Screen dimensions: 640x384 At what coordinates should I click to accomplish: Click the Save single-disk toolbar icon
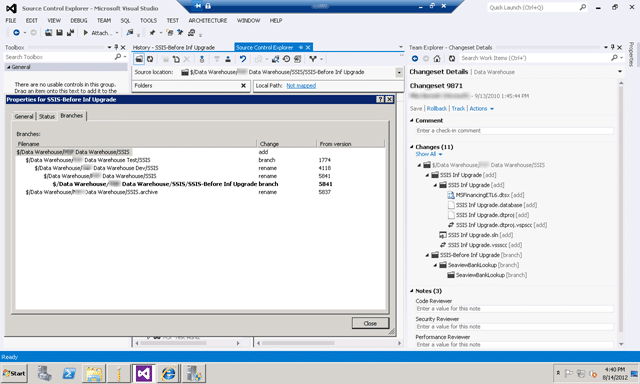pyautogui.click(x=60, y=33)
